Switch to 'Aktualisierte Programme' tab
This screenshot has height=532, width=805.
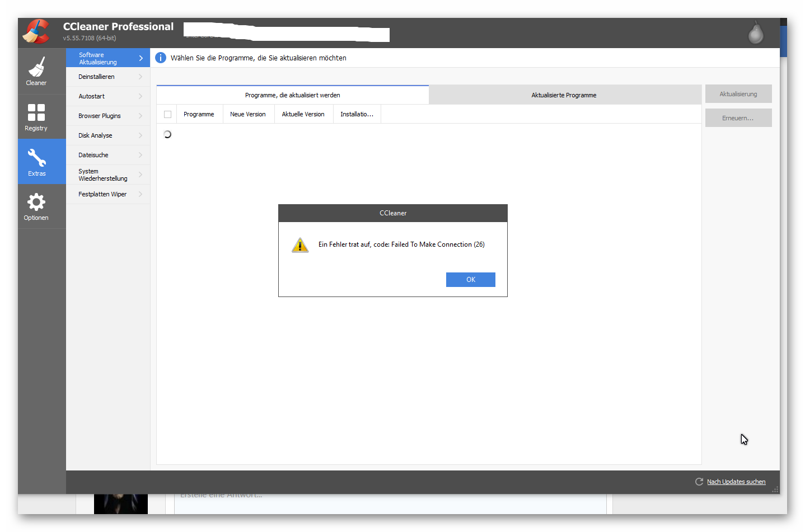coord(564,95)
